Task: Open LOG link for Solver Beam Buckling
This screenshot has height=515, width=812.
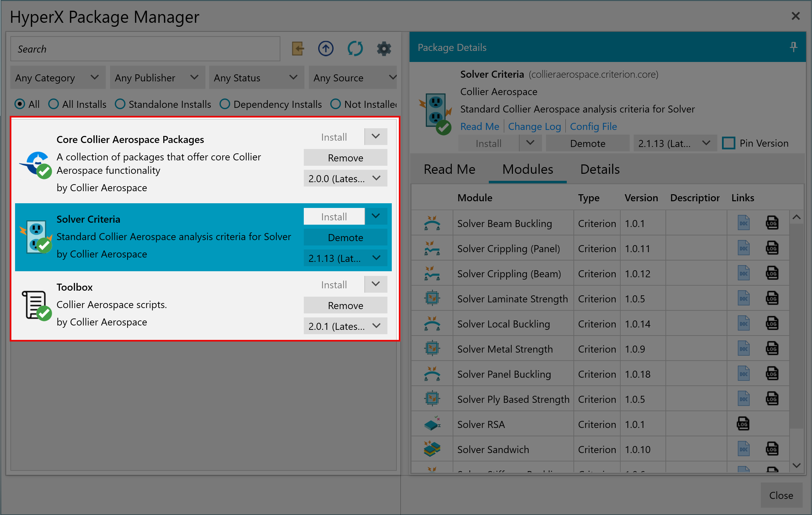Action: (x=772, y=223)
